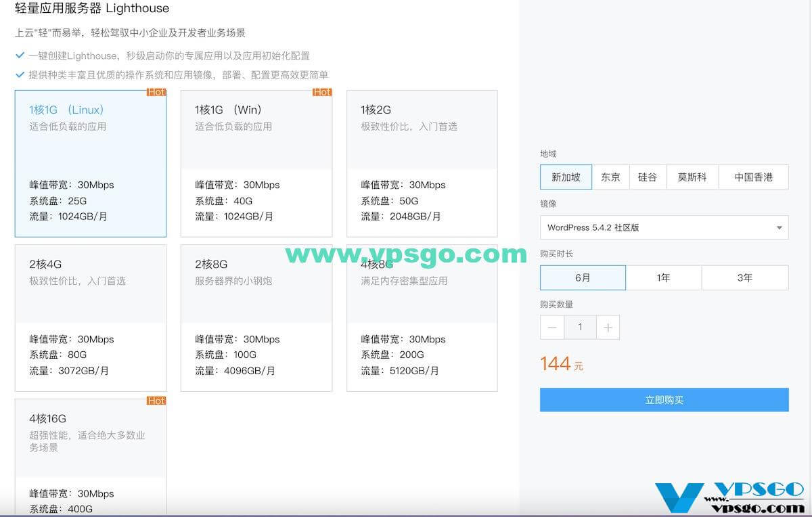This screenshot has height=517, width=812.
Task: Click the 购买时长 label
Action: (x=556, y=254)
